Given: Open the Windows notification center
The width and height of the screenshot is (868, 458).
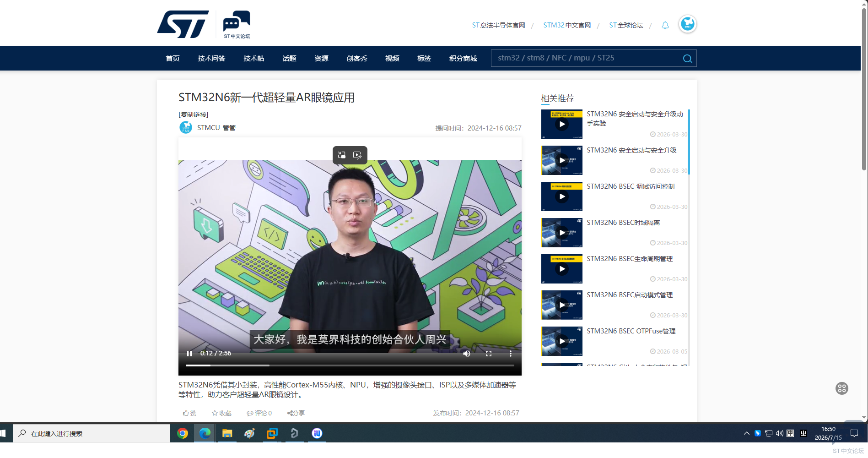Looking at the screenshot, I should 854,433.
